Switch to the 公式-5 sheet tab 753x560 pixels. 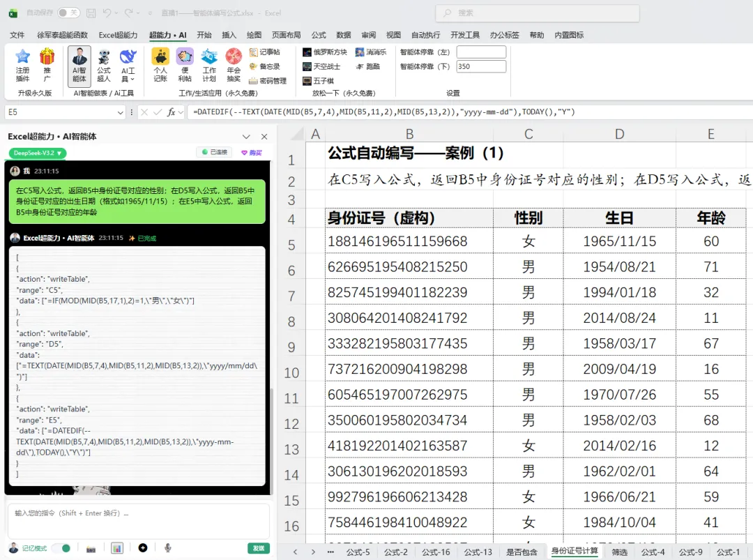pyautogui.click(x=358, y=552)
